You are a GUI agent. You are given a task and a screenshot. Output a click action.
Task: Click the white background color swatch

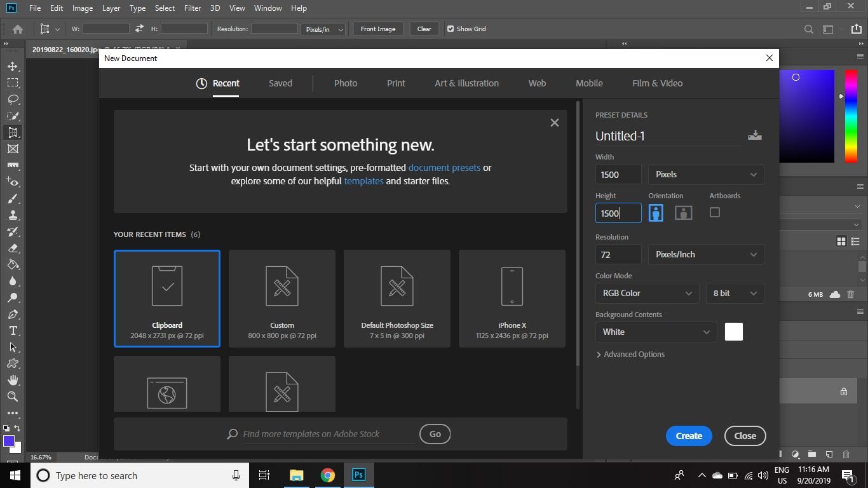734,332
